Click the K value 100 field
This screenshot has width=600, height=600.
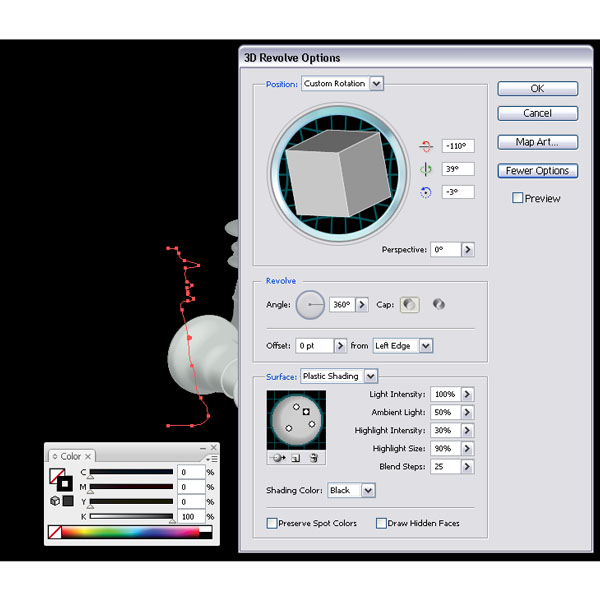[x=191, y=517]
